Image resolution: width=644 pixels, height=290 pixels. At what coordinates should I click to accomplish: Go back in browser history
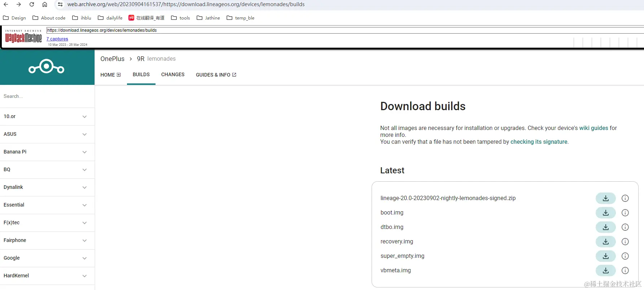tap(6, 4)
